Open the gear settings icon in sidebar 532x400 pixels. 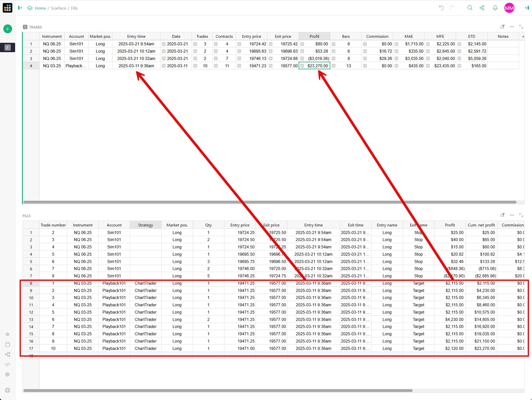(7, 374)
